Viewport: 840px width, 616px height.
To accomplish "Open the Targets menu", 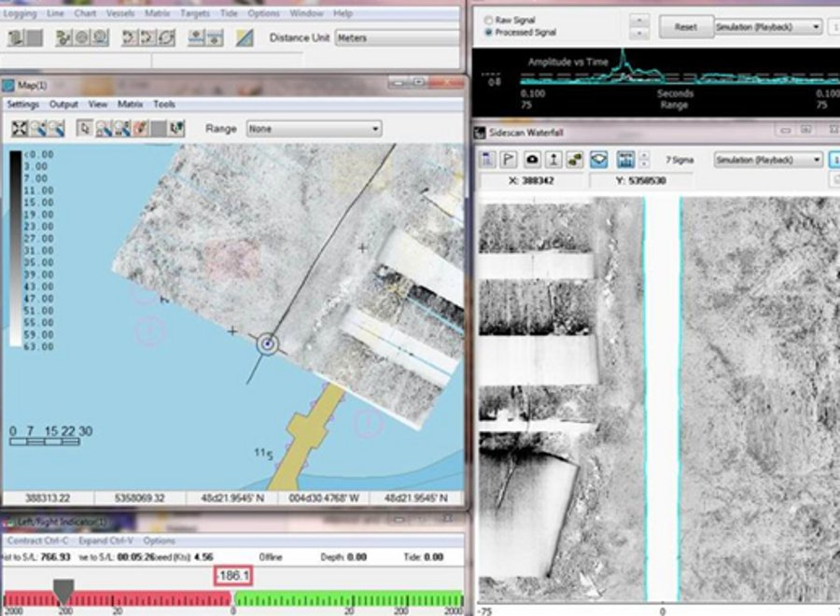I will tap(195, 14).
